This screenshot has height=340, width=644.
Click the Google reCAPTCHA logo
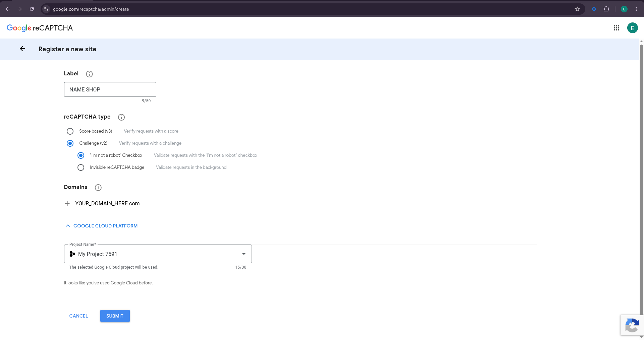pyautogui.click(x=40, y=28)
